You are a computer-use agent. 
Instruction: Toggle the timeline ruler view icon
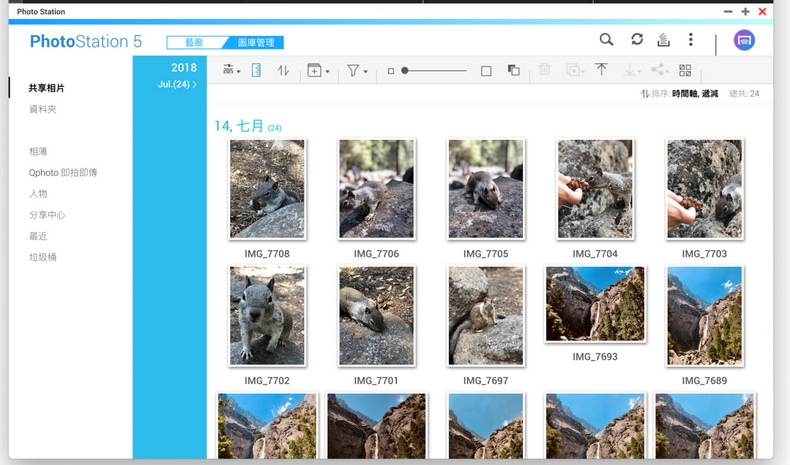256,70
